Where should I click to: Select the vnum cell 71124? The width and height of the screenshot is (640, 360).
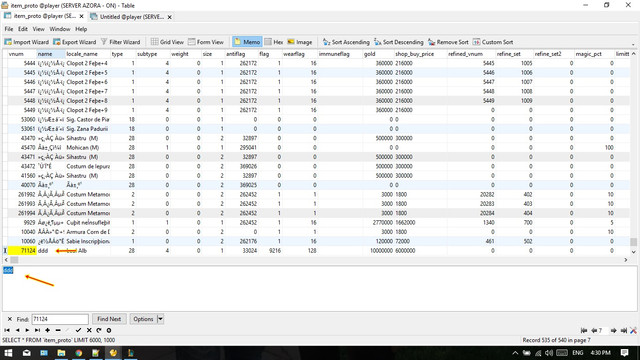pos(22,251)
